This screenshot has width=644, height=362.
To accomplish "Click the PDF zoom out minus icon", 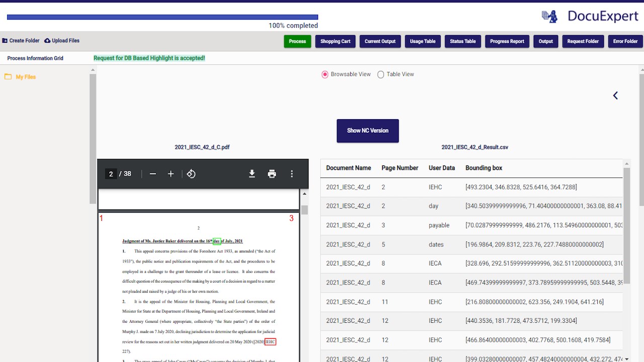I will 153,174.
